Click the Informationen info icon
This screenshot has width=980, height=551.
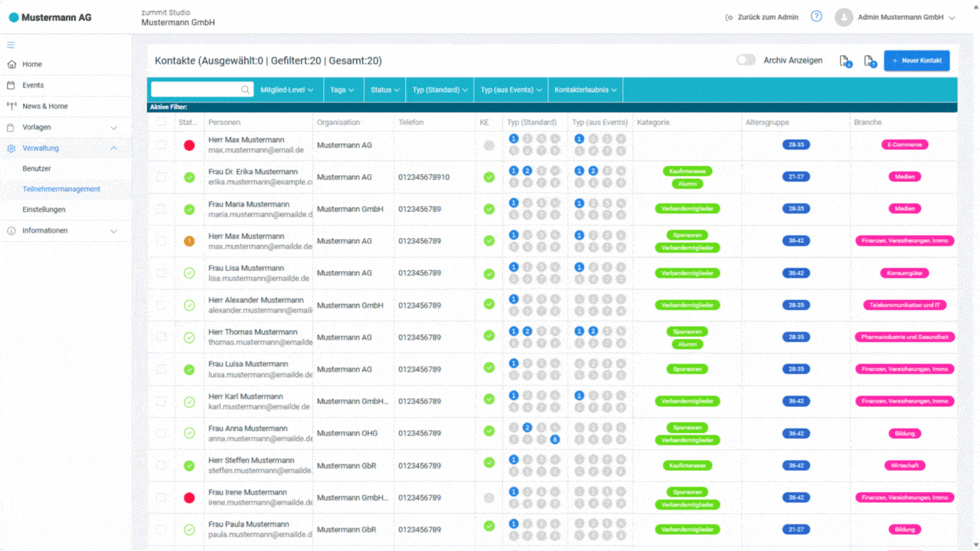coord(11,230)
